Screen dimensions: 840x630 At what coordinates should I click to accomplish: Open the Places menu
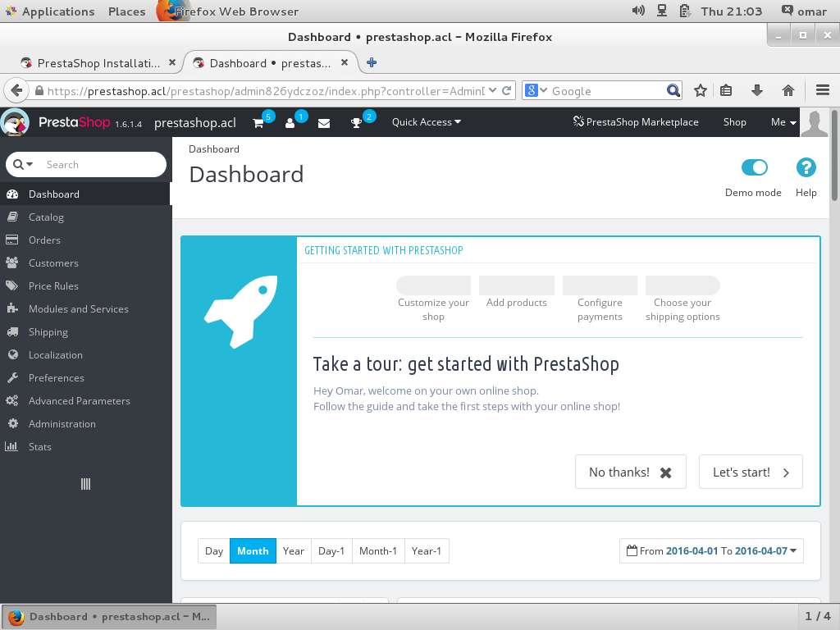(x=126, y=11)
